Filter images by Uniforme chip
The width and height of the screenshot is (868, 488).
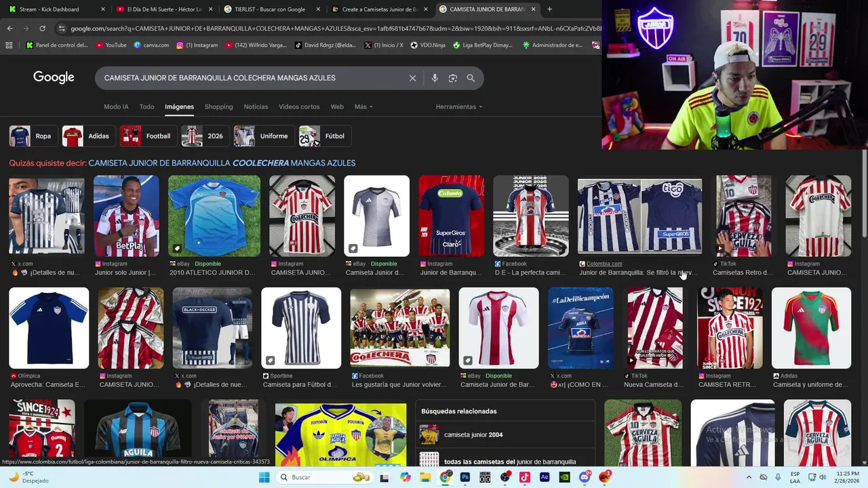coord(263,136)
